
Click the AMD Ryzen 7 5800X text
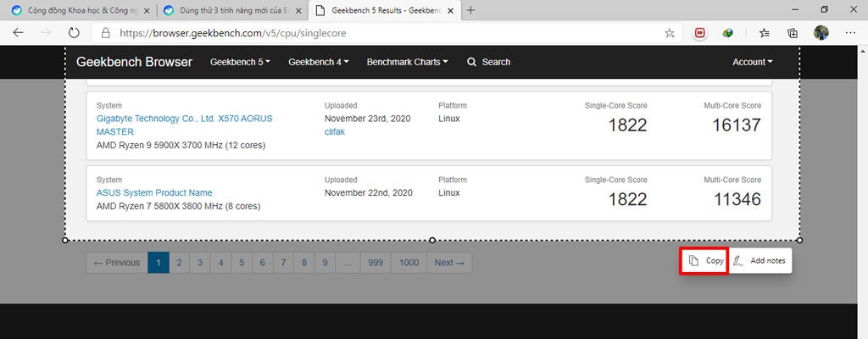pos(178,206)
